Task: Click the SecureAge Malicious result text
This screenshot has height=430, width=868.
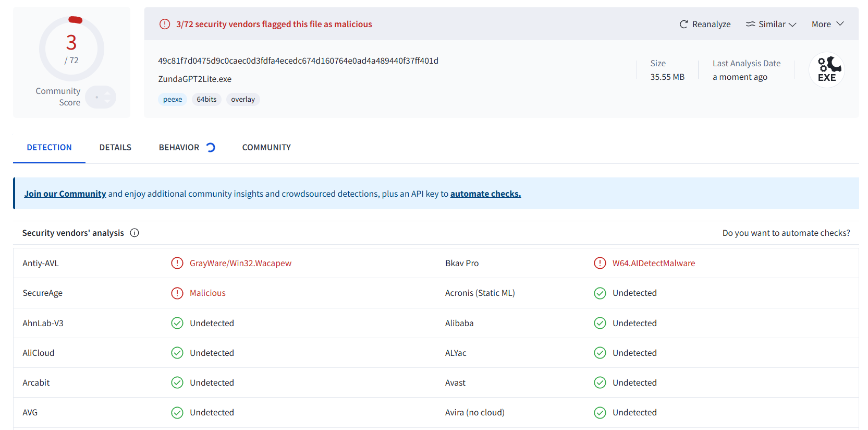Action: pyautogui.click(x=207, y=293)
